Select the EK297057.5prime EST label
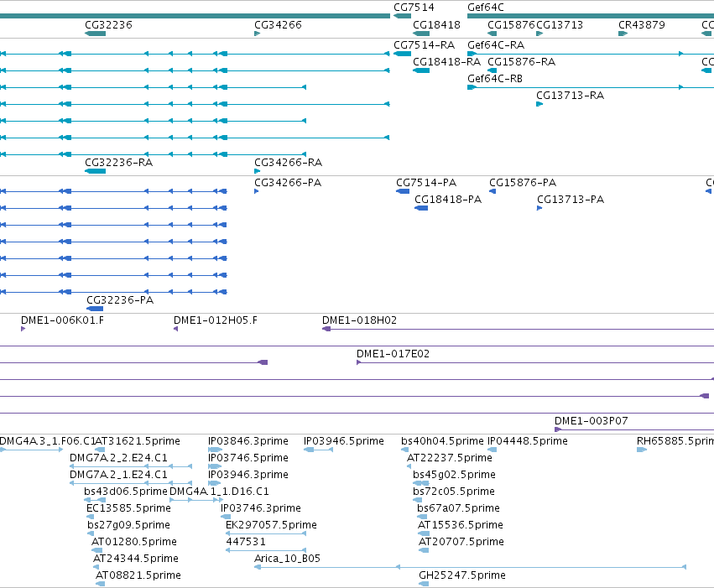Screen dimensions: 714x588 271,525
